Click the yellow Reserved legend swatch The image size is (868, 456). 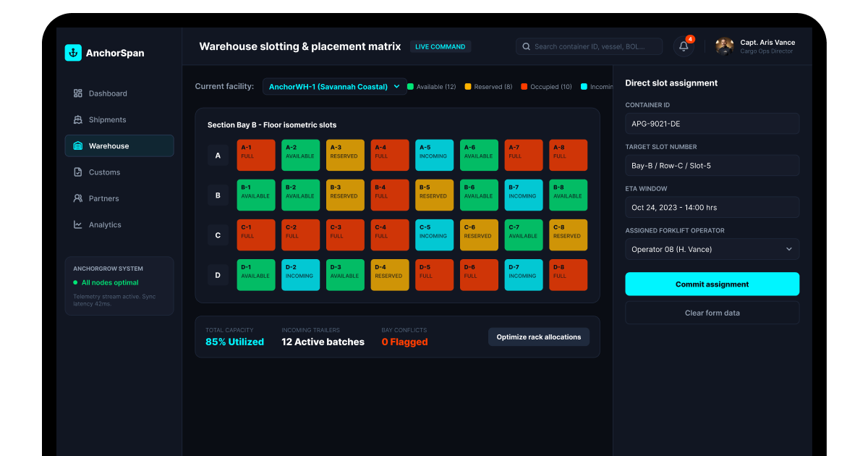(x=468, y=87)
